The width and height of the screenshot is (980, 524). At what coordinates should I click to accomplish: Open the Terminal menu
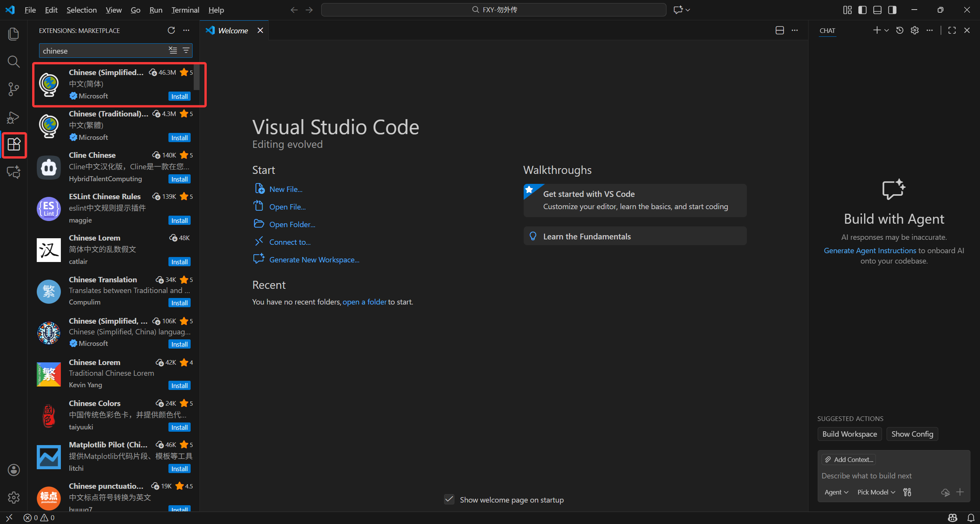[185, 10]
